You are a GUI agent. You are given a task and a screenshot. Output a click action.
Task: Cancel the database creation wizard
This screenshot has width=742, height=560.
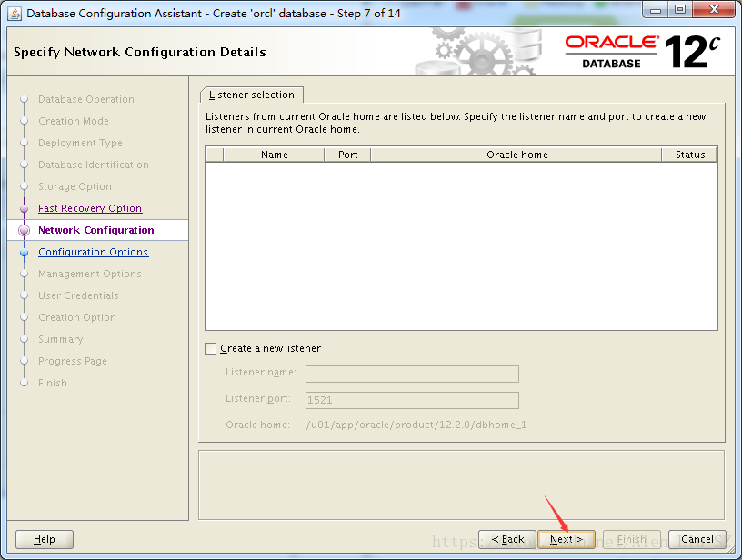(697, 539)
